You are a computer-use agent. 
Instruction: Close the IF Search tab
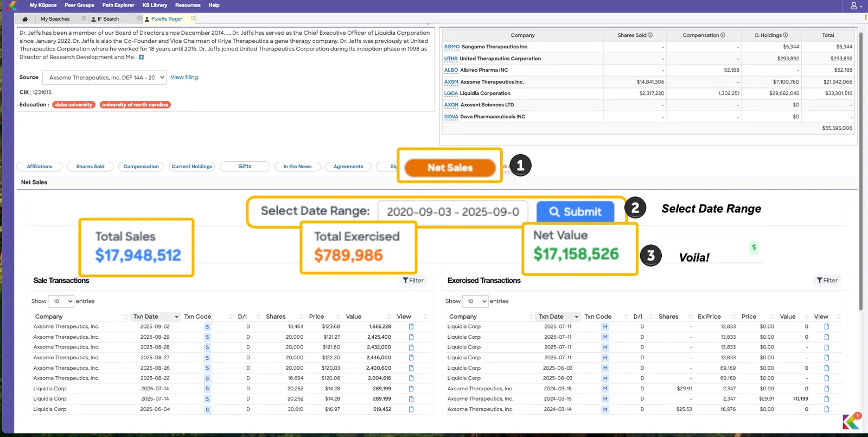tap(139, 18)
